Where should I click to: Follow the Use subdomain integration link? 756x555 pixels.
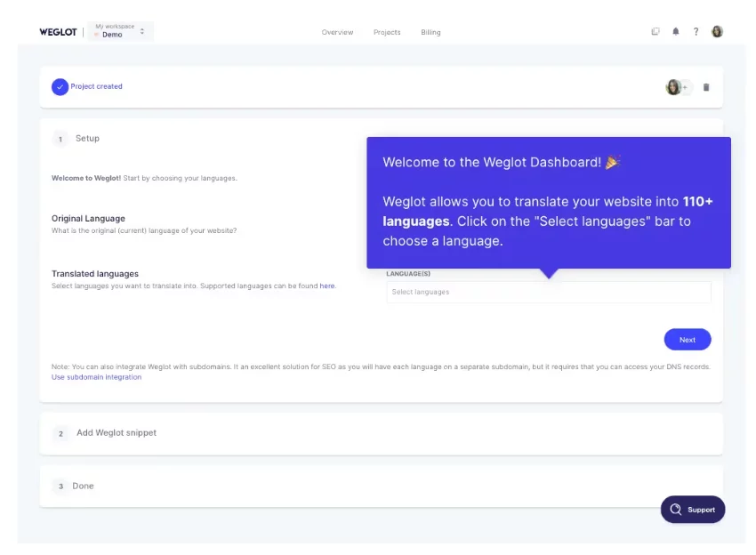(x=96, y=377)
